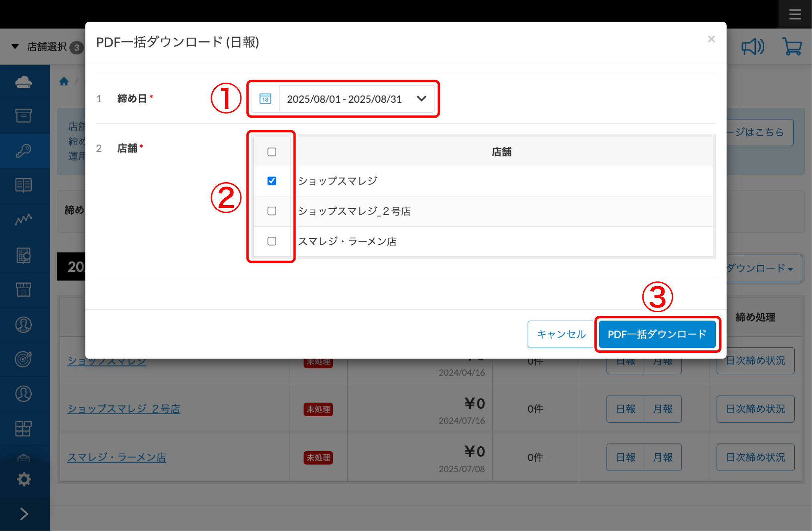812x531 pixels.
Task: Click the calendar icon beside the closing date
Action: [x=265, y=99]
